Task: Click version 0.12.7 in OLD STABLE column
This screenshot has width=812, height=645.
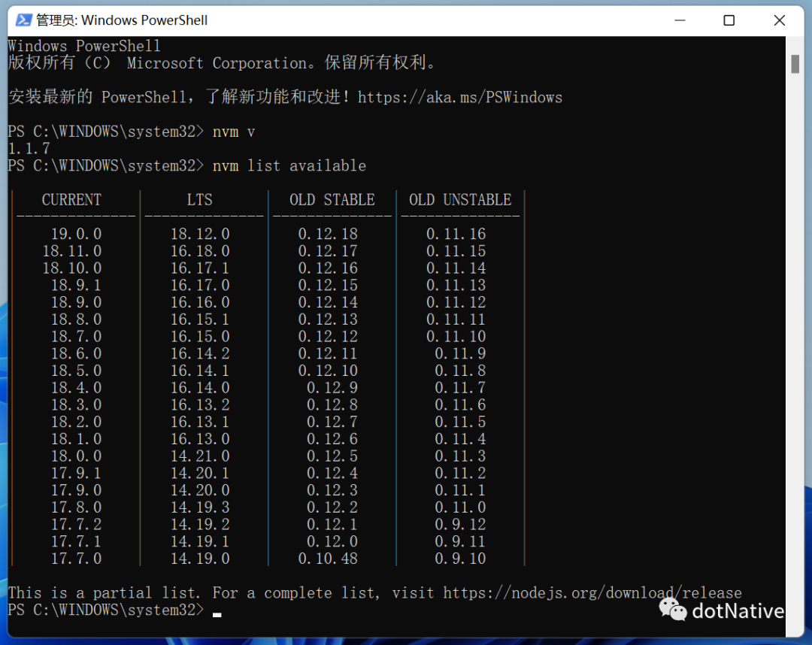Action: pyautogui.click(x=332, y=422)
